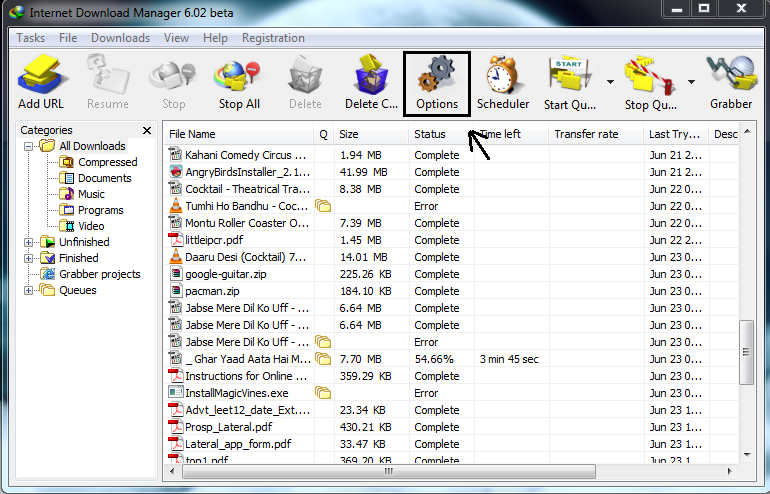Select Instructions for Online file name
Screen dimensions: 770x494
[x=246, y=376]
